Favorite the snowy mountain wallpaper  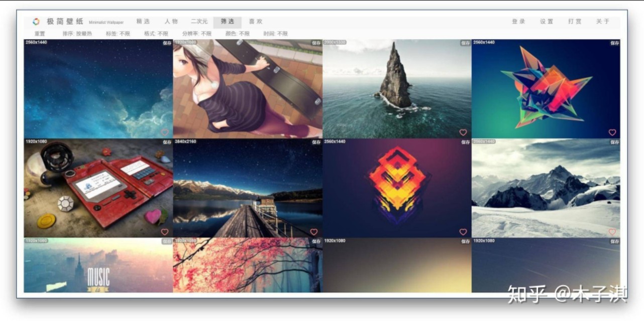[612, 232]
